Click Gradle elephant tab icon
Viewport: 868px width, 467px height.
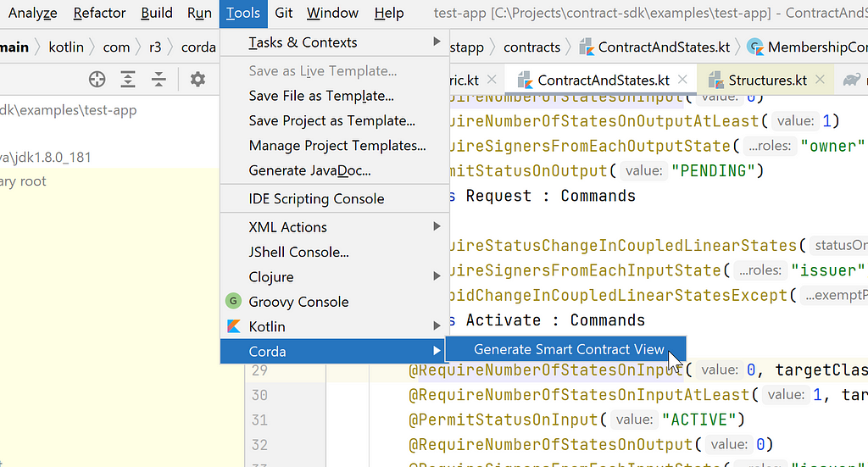[851, 81]
